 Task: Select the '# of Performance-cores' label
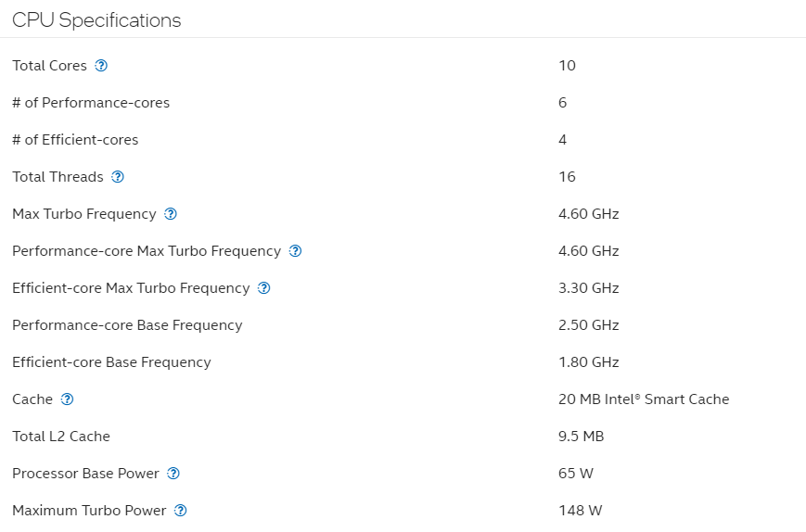(x=91, y=103)
